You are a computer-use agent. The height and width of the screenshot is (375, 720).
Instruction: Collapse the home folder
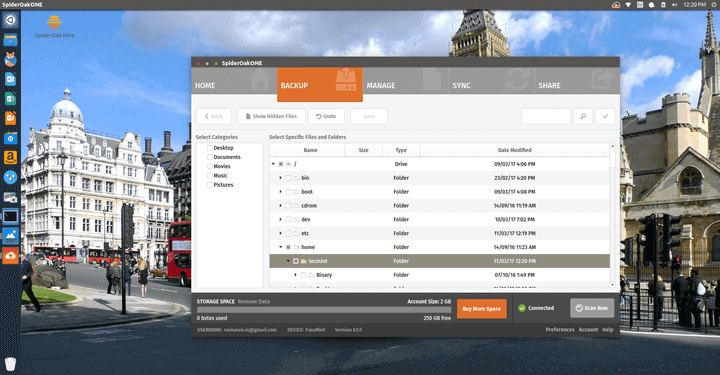coord(281,247)
